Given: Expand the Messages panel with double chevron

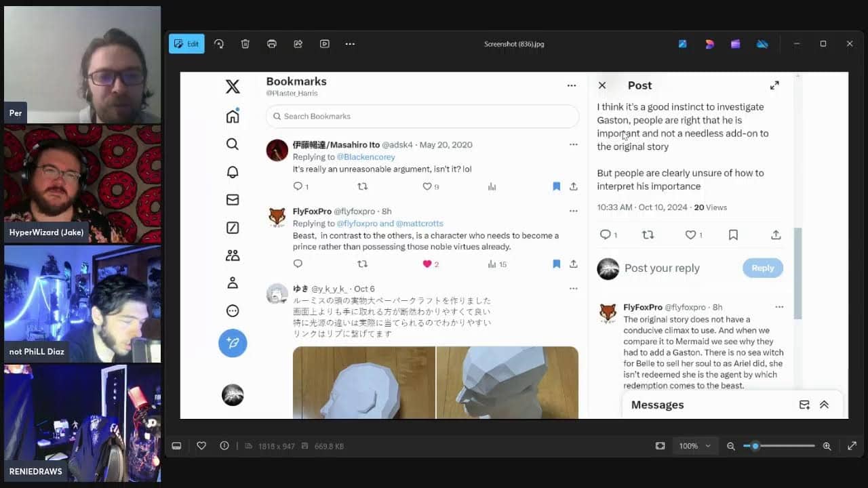Looking at the screenshot, I should (824, 405).
